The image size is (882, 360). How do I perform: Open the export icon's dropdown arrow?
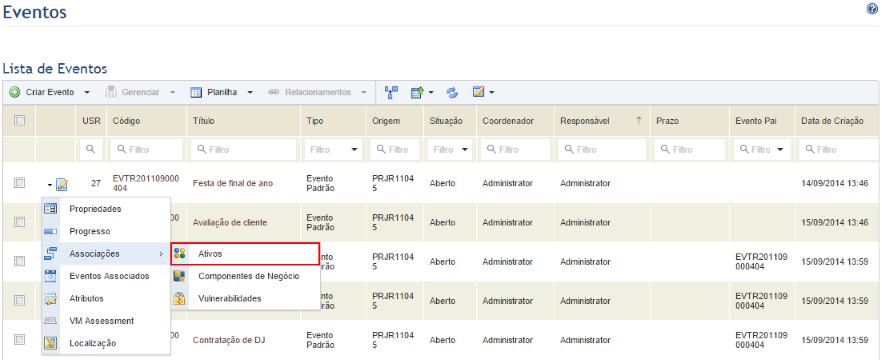(431, 92)
